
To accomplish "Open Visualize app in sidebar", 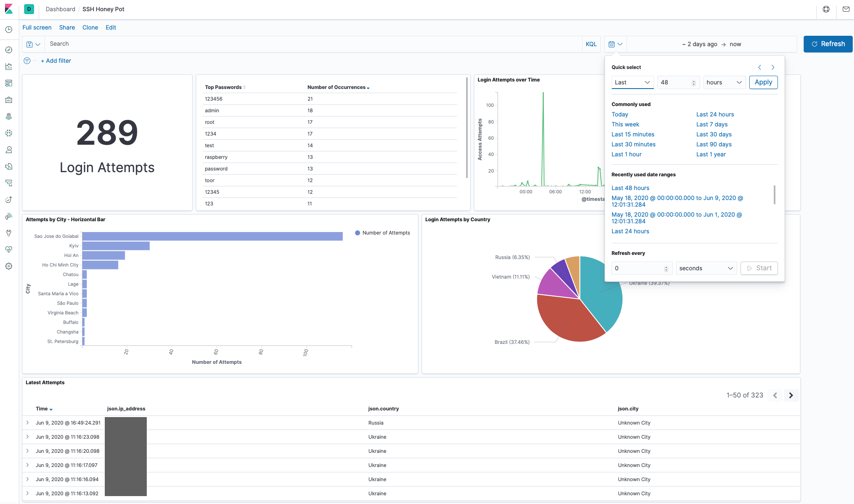I will 9,67.
